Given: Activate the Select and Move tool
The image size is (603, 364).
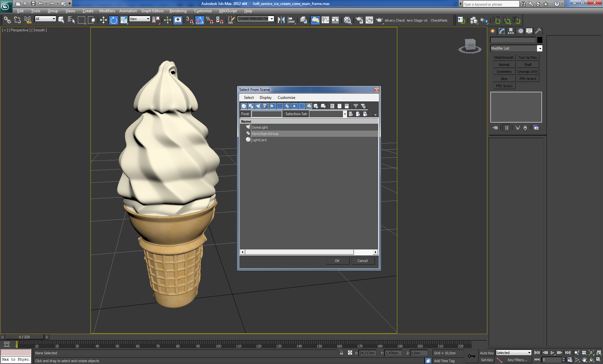Looking at the screenshot, I should pyautogui.click(x=104, y=20).
